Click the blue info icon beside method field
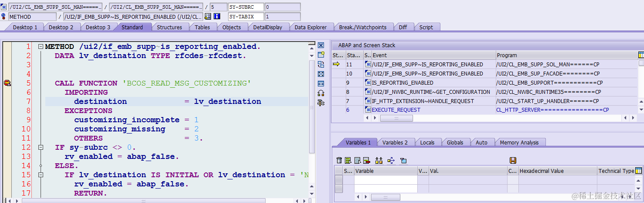The image size is (644, 203). [x=217, y=17]
